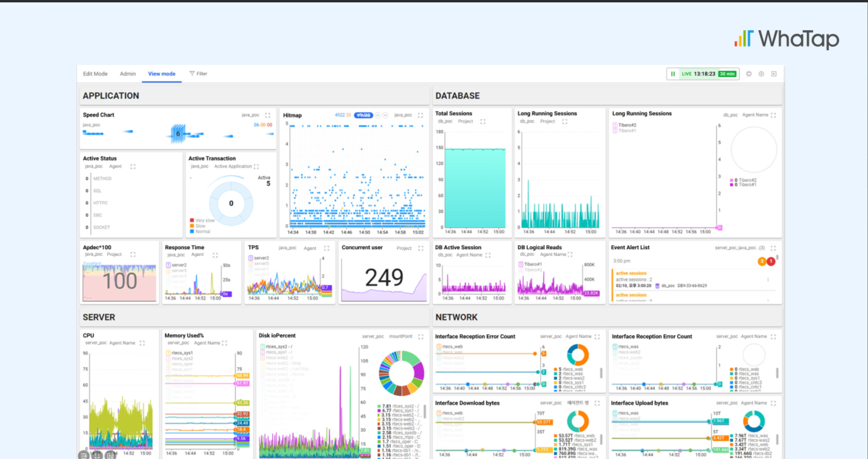Screen dimensions: 868x459
Task: Click the Hitmap up chevron button
Action: (x=378, y=115)
